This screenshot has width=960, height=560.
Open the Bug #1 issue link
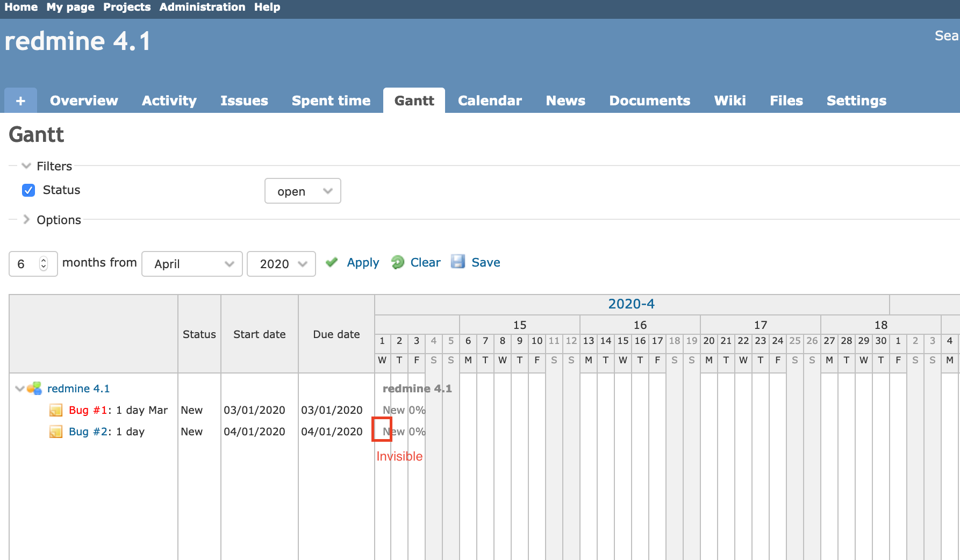point(88,410)
